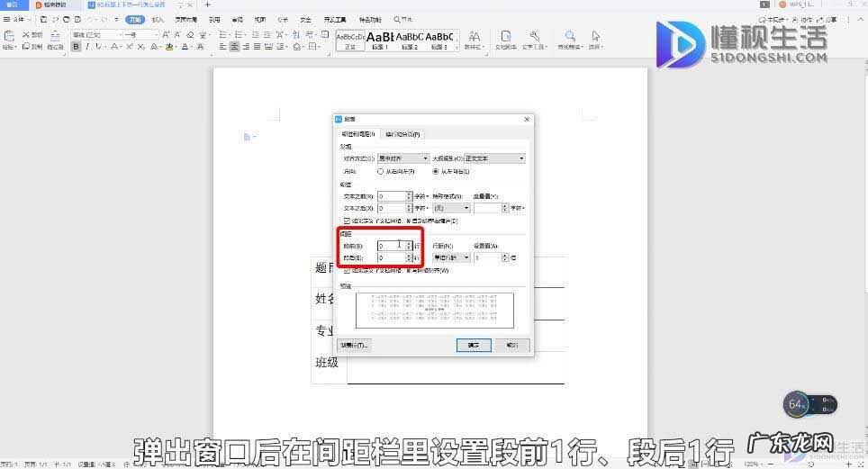
Task: Click the 段前 spacing-before input field
Action: tap(394, 246)
